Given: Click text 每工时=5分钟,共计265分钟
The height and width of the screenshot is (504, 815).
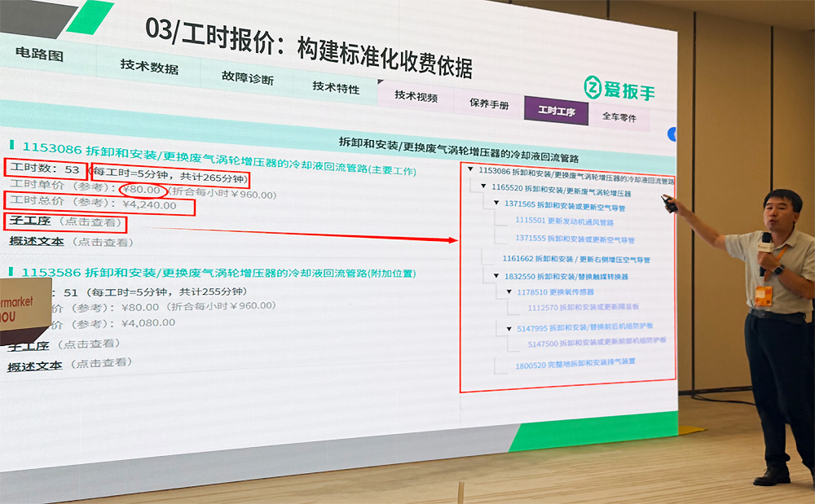Looking at the screenshot, I should tap(169, 175).
